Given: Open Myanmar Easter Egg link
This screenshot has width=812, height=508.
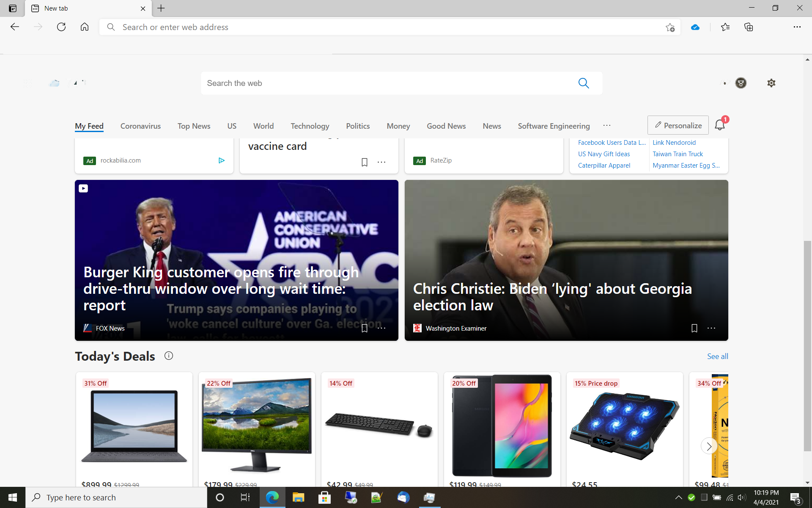Looking at the screenshot, I should 686,166.
